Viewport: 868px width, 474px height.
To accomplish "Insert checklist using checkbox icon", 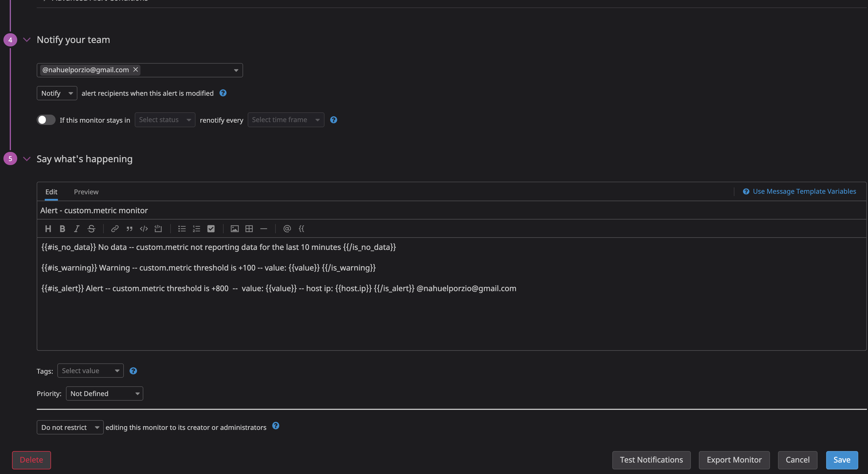I will (211, 229).
